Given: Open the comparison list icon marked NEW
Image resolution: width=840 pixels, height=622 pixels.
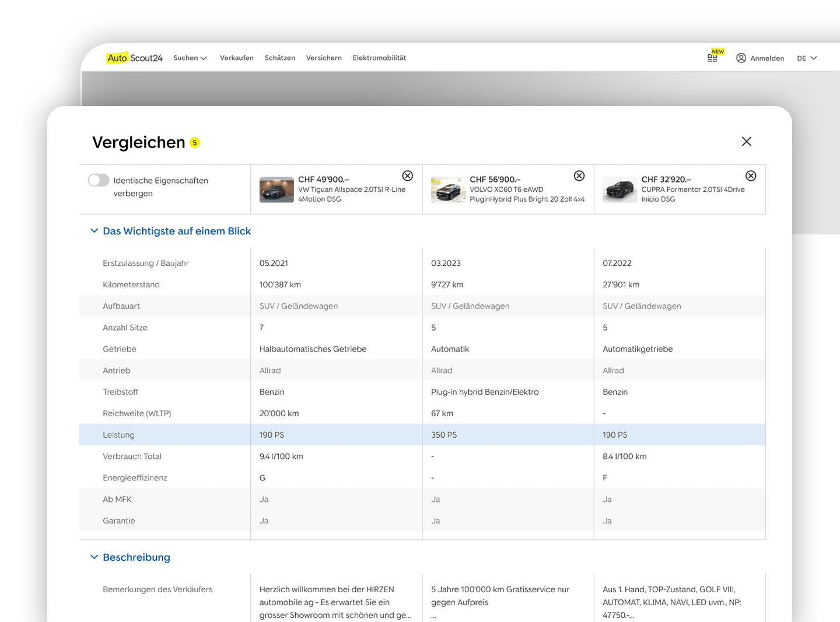Looking at the screenshot, I should [712, 58].
